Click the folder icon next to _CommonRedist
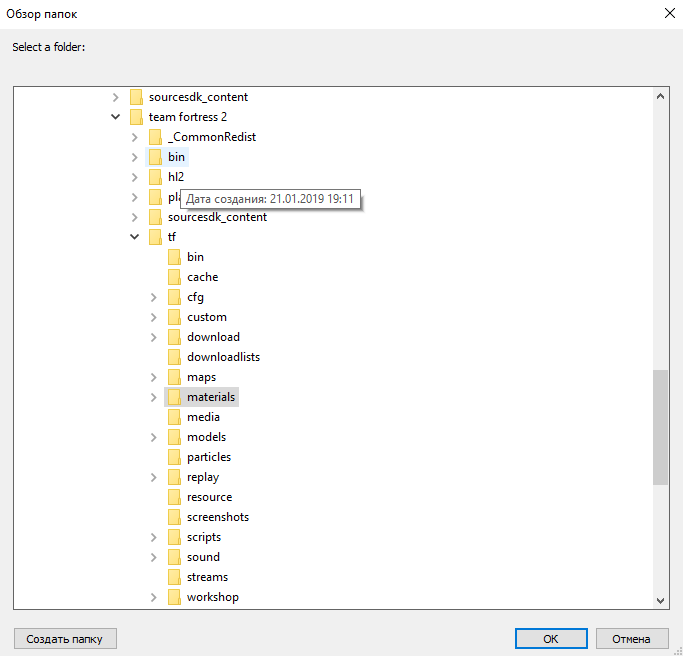 coord(155,137)
